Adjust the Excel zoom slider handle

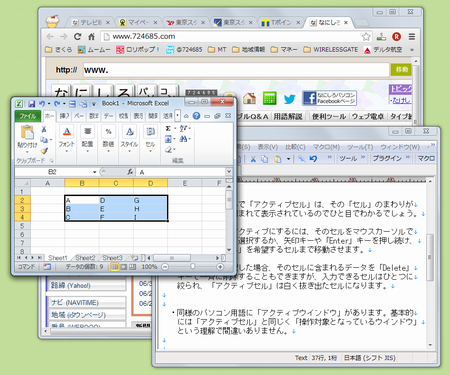193,267
